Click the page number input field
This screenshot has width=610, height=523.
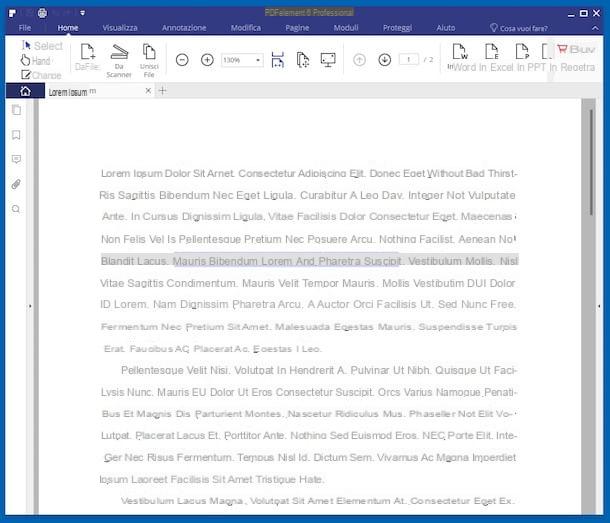coord(409,60)
